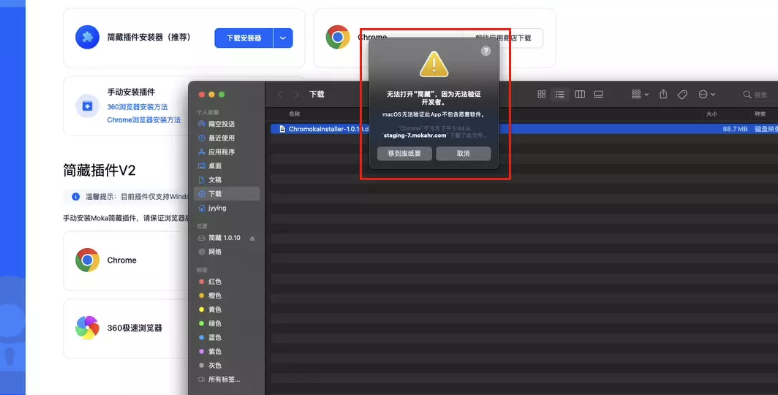Open the dropdown arrow beside 下载安装器

click(283, 38)
